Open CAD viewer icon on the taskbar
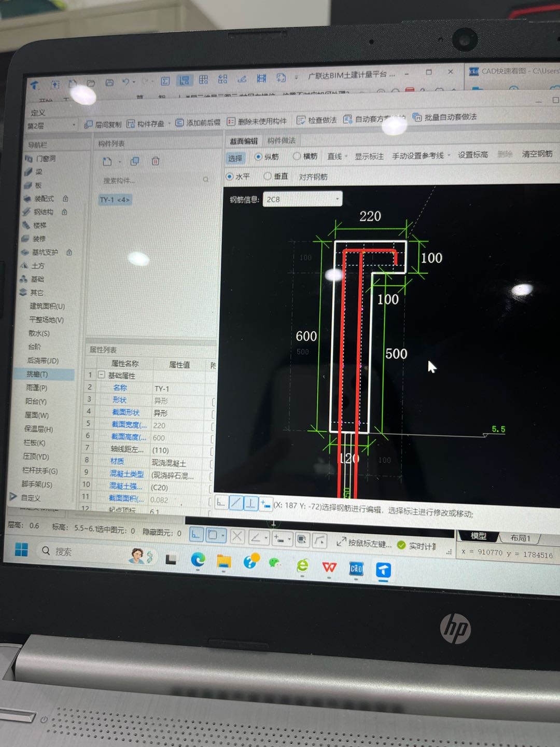Screen dimensions: 560x747 (356, 569)
